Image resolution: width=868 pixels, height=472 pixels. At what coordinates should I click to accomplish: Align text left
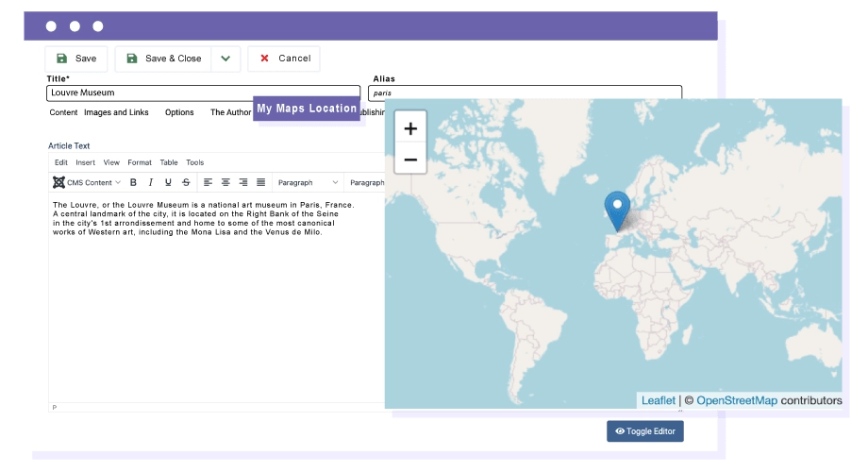pyautogui.click(x=208, y=182)
